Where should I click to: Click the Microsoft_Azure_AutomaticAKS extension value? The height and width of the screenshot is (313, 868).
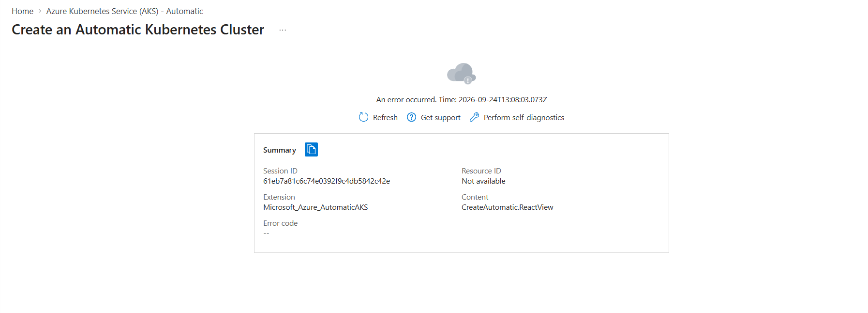[315, 207]
